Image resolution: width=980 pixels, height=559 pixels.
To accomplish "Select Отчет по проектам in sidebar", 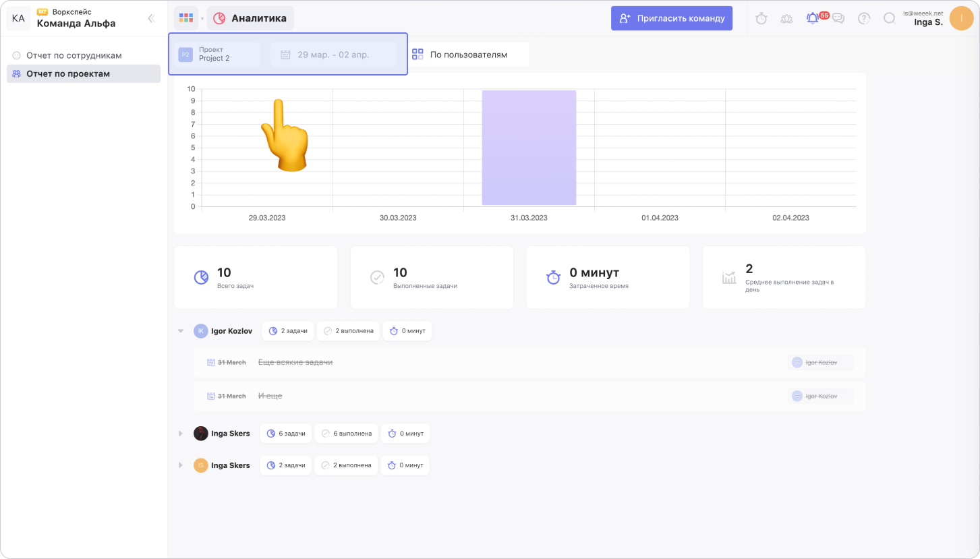I will coord(67,73).
